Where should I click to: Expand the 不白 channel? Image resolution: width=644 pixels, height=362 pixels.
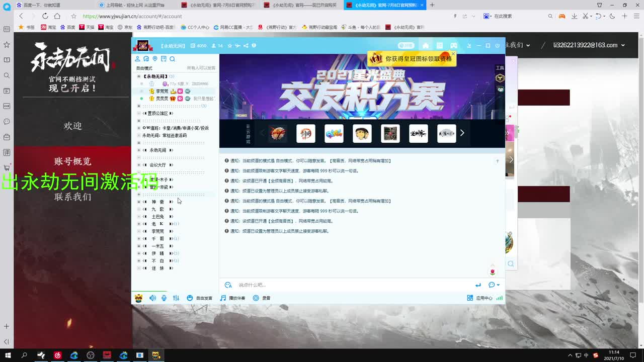coord(139,261)
